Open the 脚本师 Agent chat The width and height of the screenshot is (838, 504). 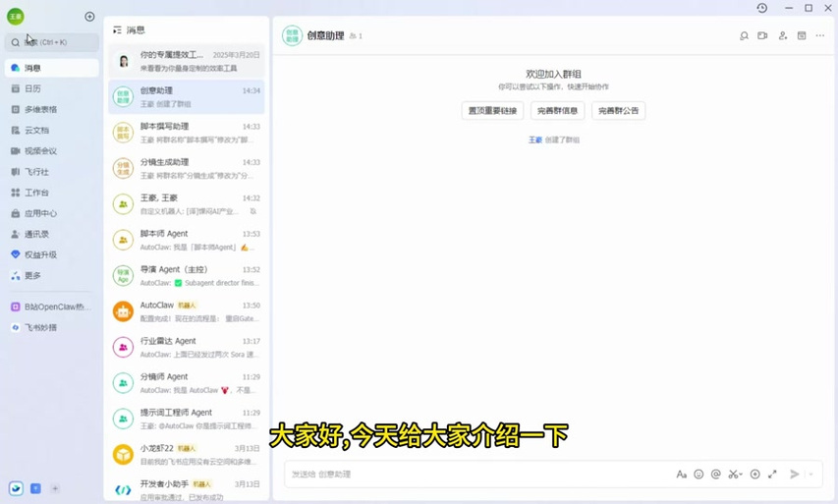tap(186, 240)
